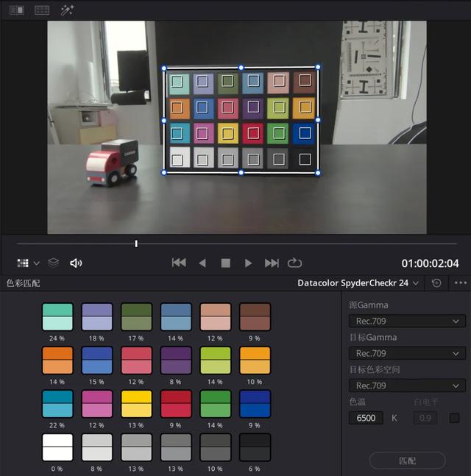The image size is (471, 476).
Task: Click the 色温 6500 input field
Action: pos(366,418)
